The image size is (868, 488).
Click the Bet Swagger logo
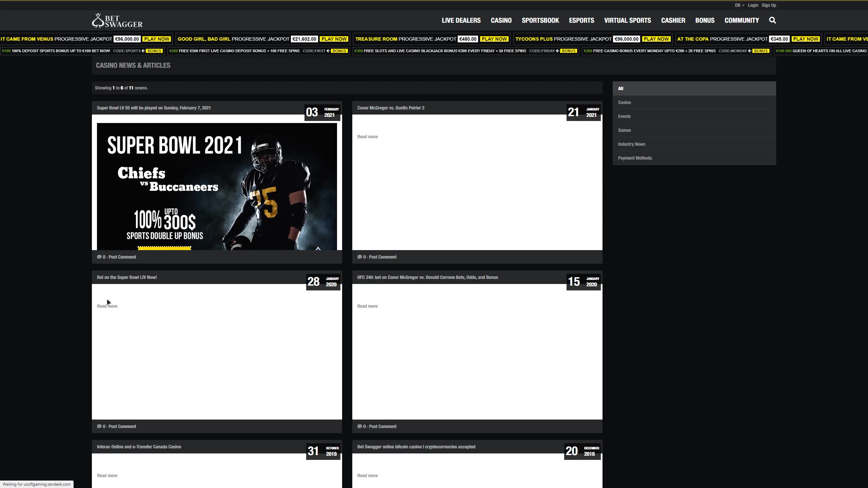[117, 21]
